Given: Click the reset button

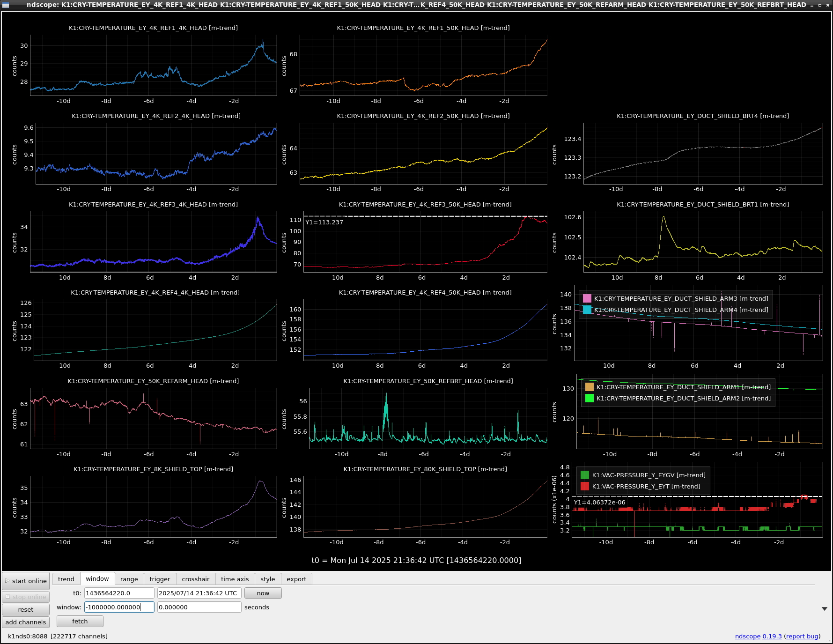Looking at the screenshot, I should pos(26,609).
